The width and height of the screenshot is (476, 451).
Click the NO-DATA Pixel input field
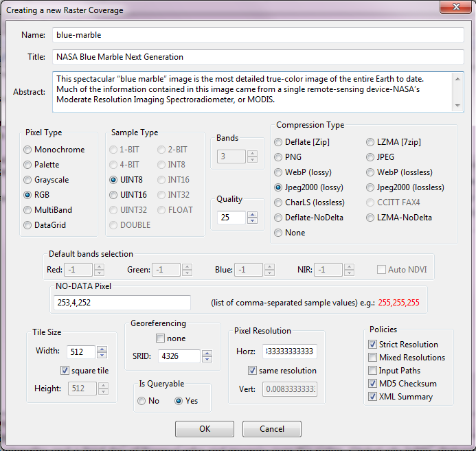[122, 303]
